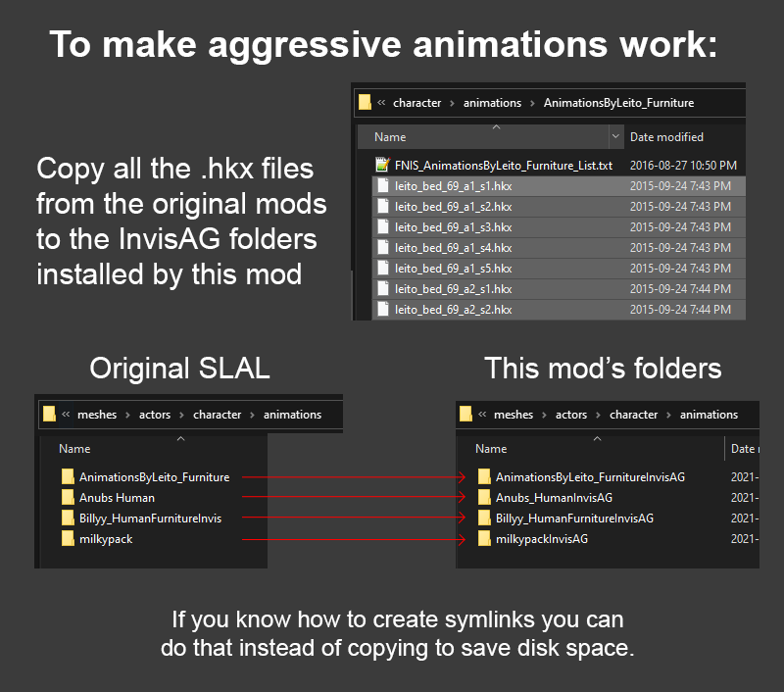Select the milkypack folder name
The height and width of the screenshot is (692, 784).
(106, 539)
